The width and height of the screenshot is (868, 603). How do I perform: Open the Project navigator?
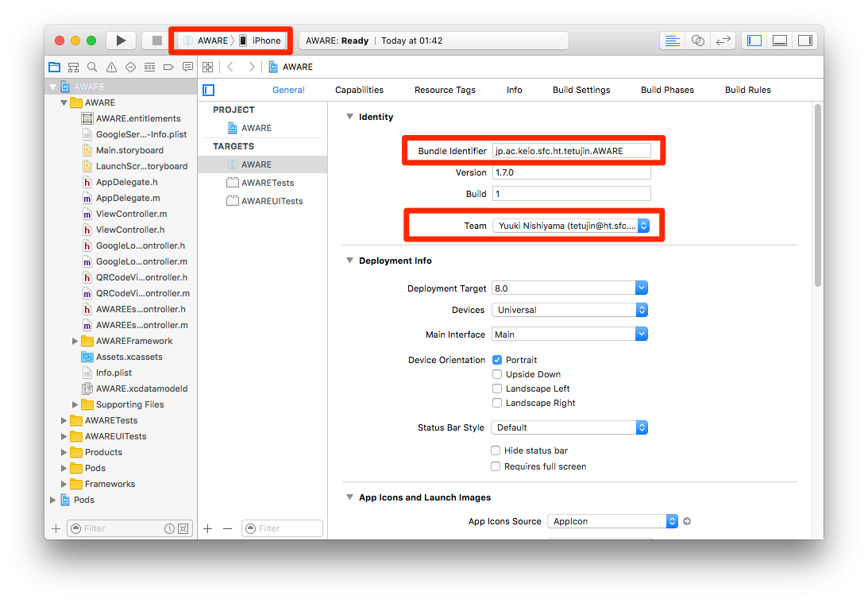pos(54,67)
